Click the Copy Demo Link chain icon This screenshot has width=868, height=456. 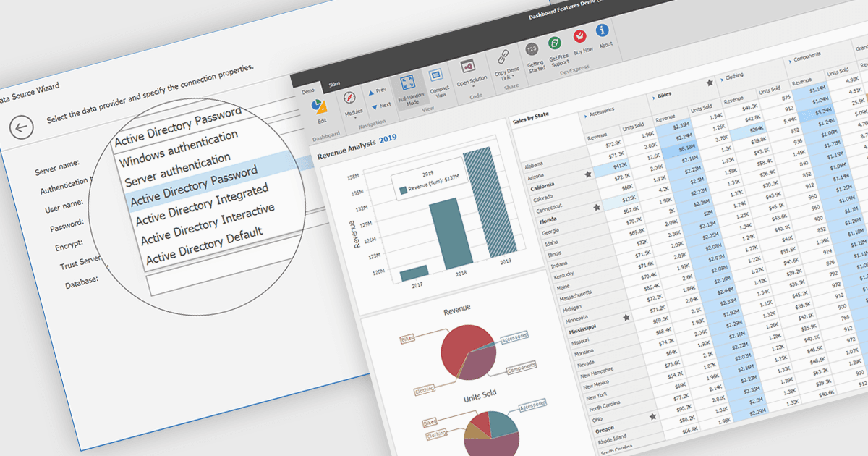pyautogui.click(x=503, y=56)
